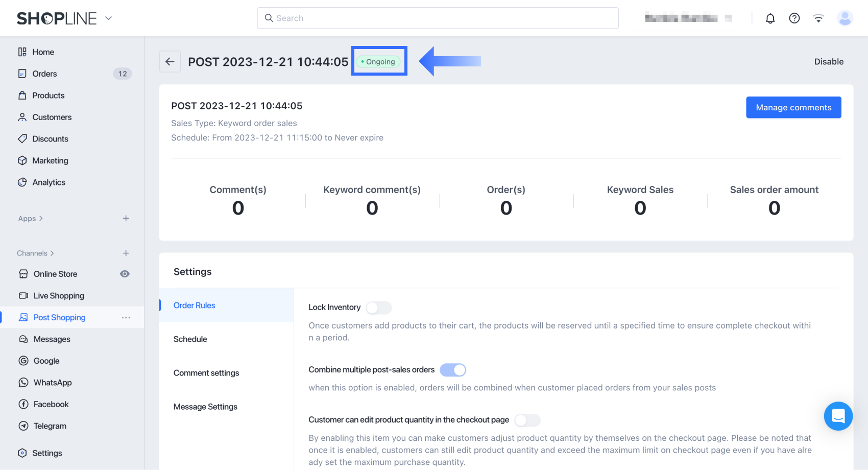
Task: Click the notification bell icon
Action: click(x=770, y=18)
